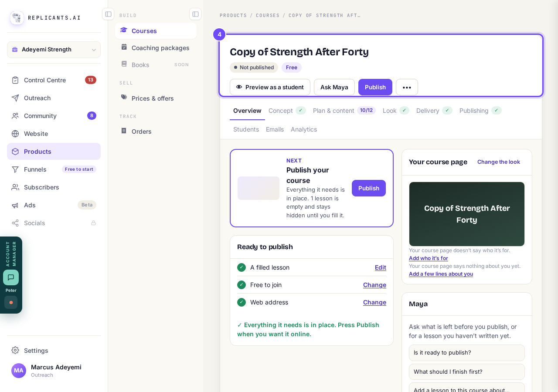Click Change link for Web address
The width and height of the screenshot is (558, 392).
pos(374,302)
